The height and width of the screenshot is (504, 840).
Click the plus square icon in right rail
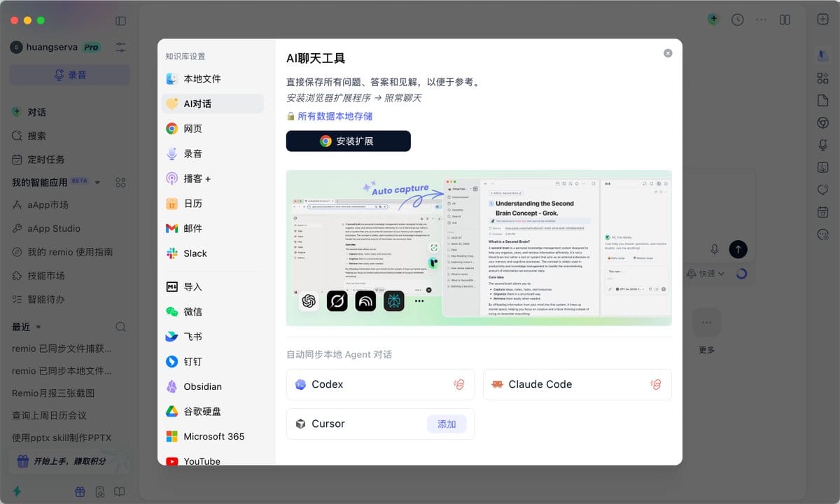click(x=823, y=20)
